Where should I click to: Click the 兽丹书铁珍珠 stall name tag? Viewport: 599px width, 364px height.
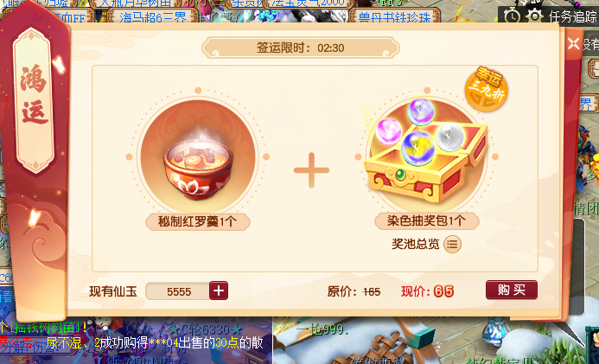point(395,17)
